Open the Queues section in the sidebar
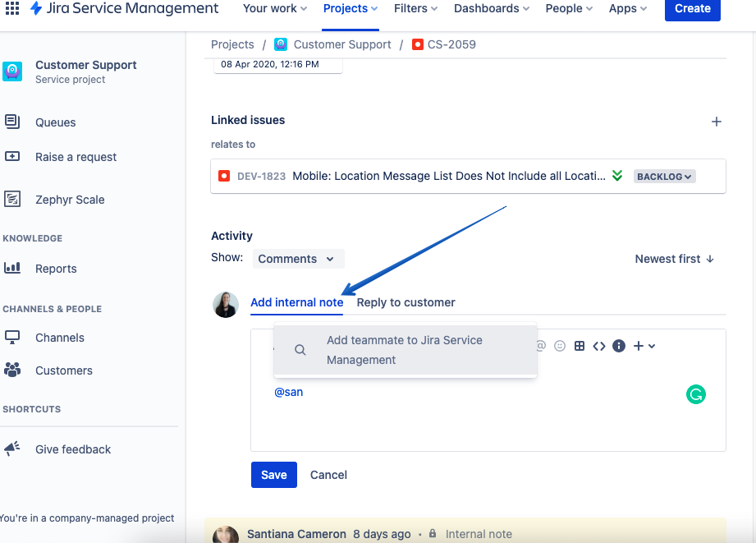 tap(55, 122)
